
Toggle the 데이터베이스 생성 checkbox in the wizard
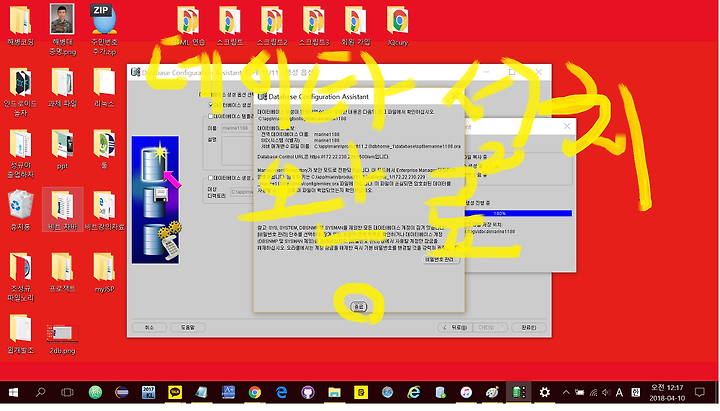click(x=211, y=105)
